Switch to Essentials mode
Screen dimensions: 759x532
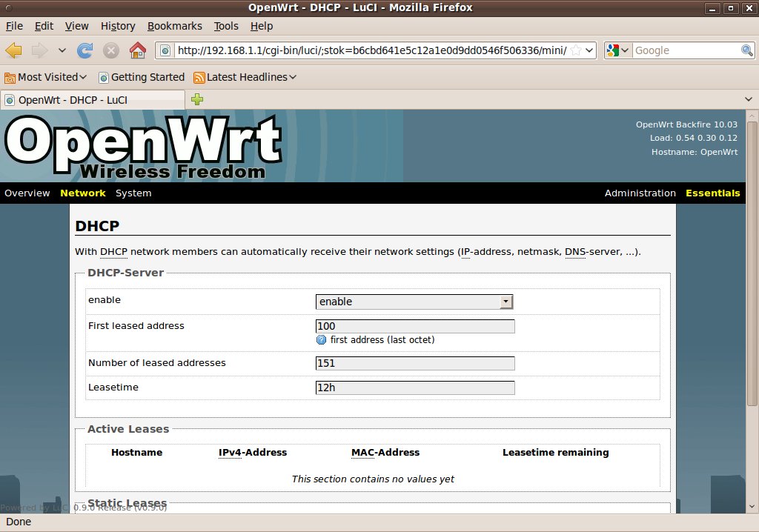(712, 193)
